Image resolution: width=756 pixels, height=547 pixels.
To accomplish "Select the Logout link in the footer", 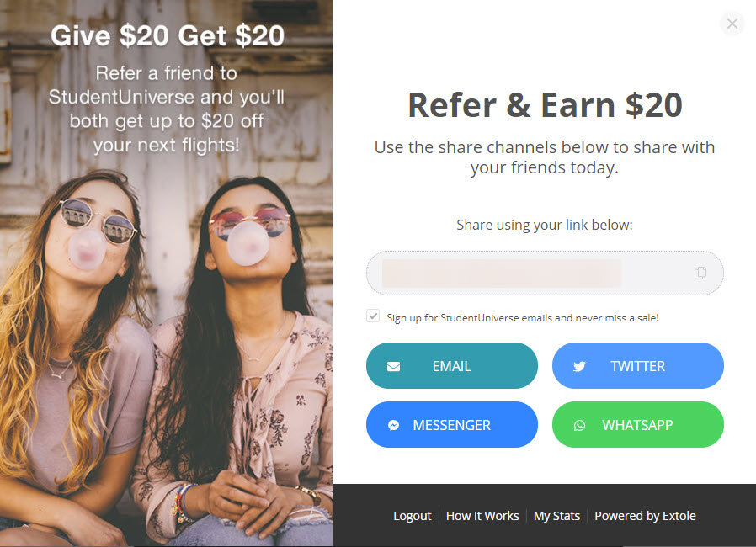I will [x=413, y=516].
